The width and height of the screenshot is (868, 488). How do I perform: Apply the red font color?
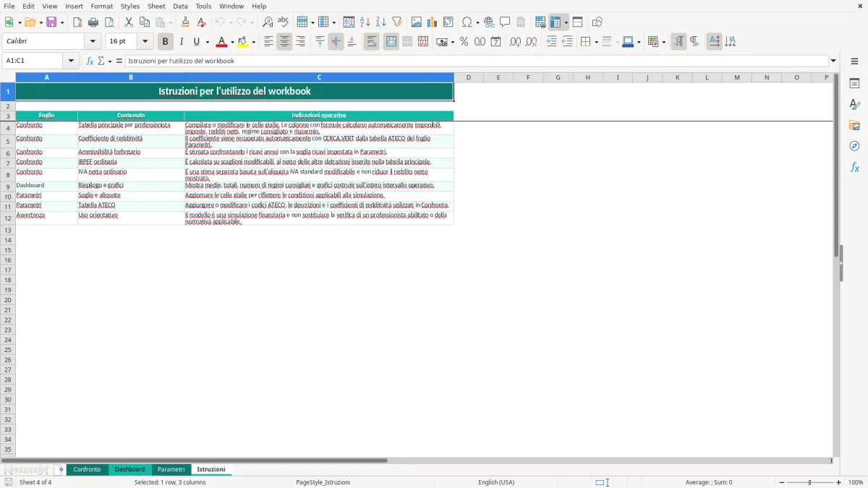coord(221,42)
